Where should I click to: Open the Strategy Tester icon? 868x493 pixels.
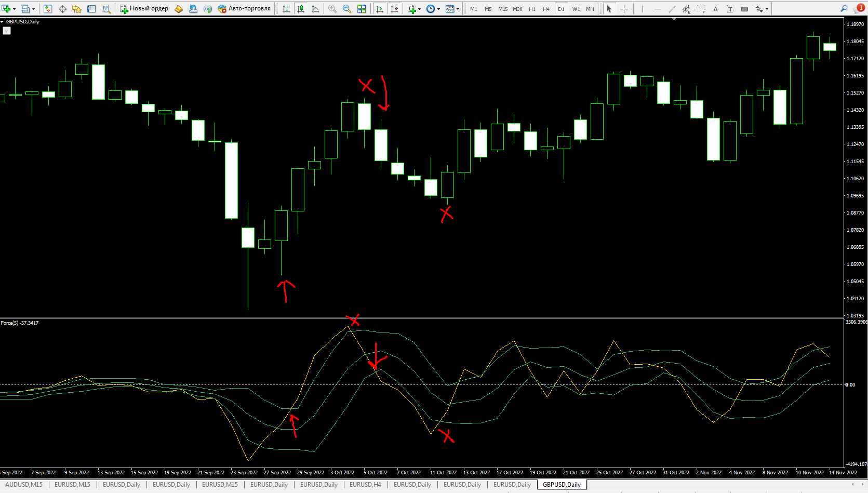[x=106, y=9]
